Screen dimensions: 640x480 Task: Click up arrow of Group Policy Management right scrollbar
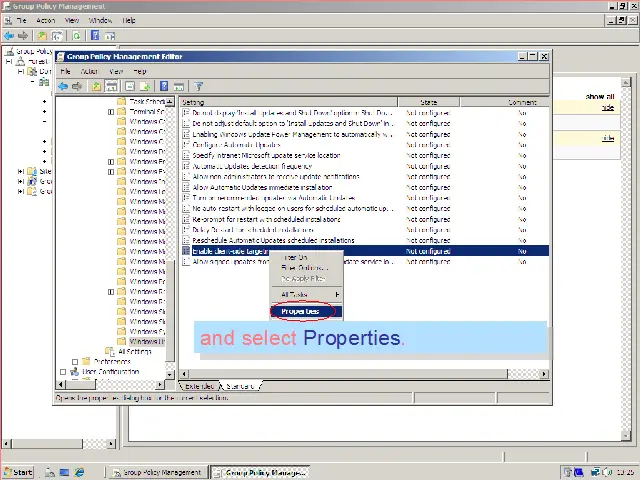click(625, 83)
